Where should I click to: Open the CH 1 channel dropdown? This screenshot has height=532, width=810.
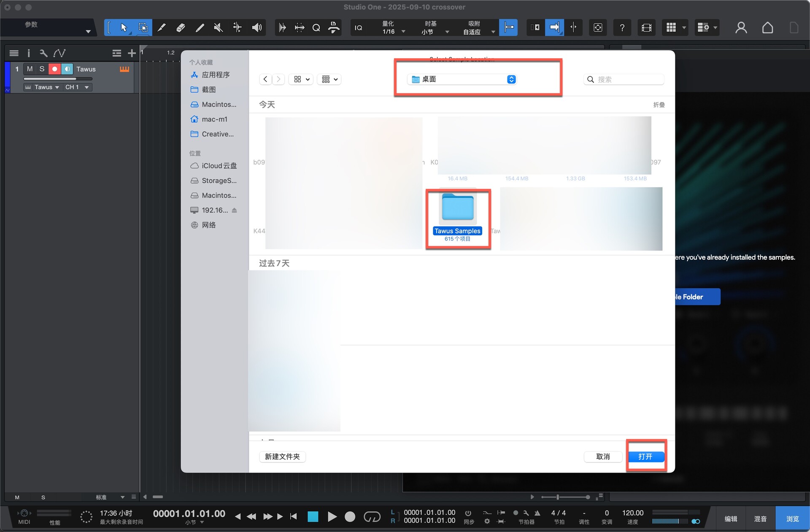[77, 87]
